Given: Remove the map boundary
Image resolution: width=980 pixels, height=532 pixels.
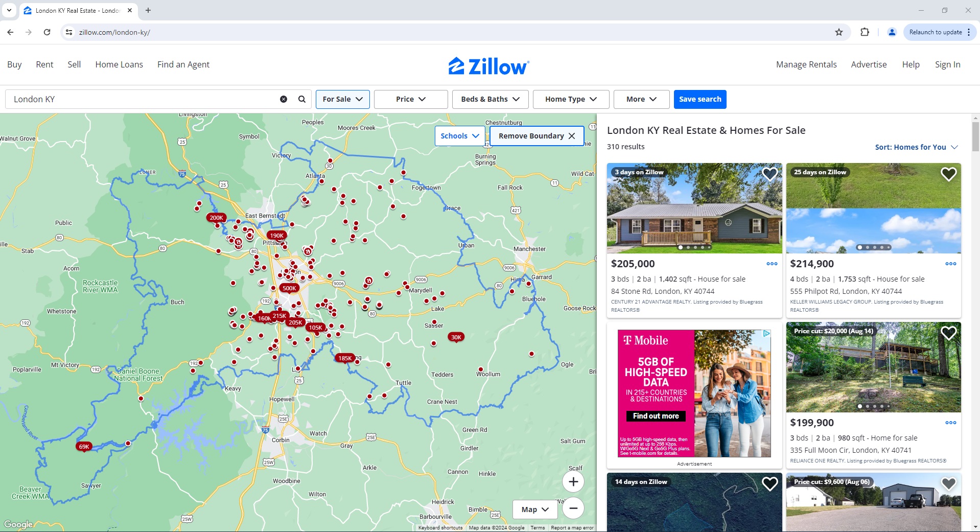Looking at the screenshot, I should [x=536, y=135].
